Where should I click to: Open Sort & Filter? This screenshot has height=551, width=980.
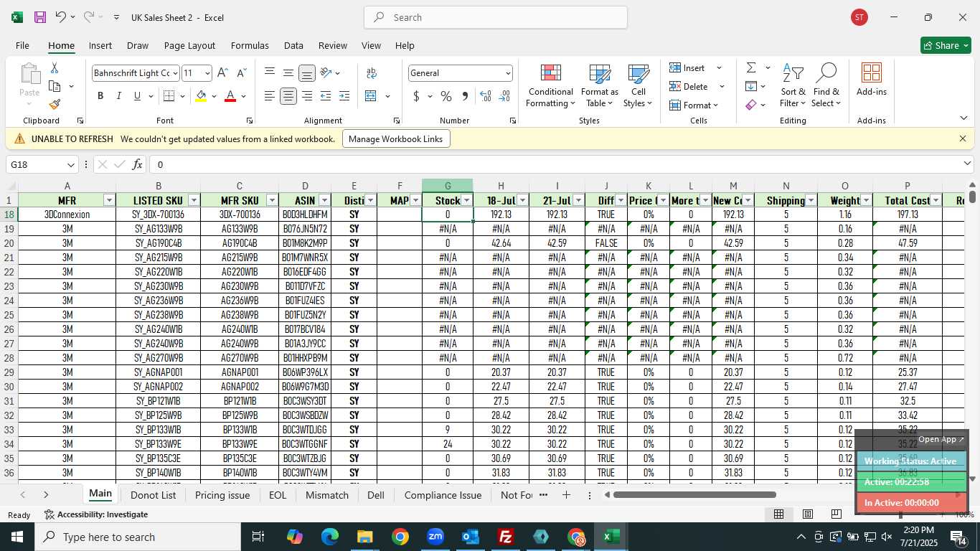point(793,86)
